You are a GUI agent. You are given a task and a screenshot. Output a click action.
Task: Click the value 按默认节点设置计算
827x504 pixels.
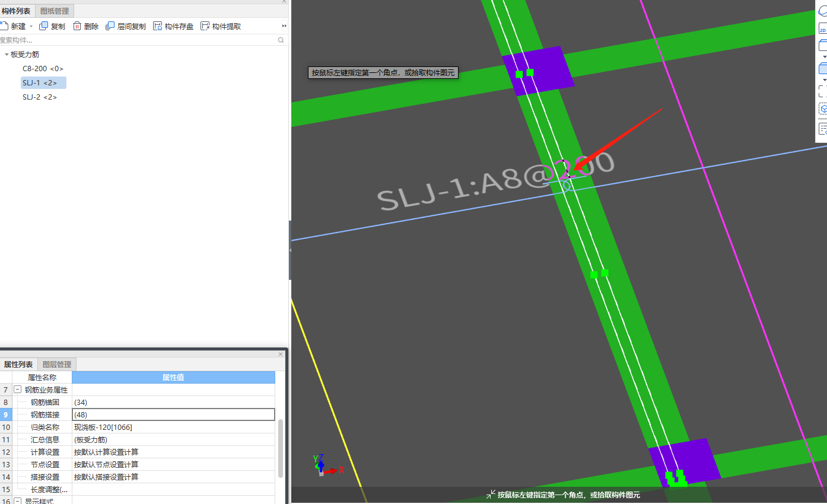point(173,464)
